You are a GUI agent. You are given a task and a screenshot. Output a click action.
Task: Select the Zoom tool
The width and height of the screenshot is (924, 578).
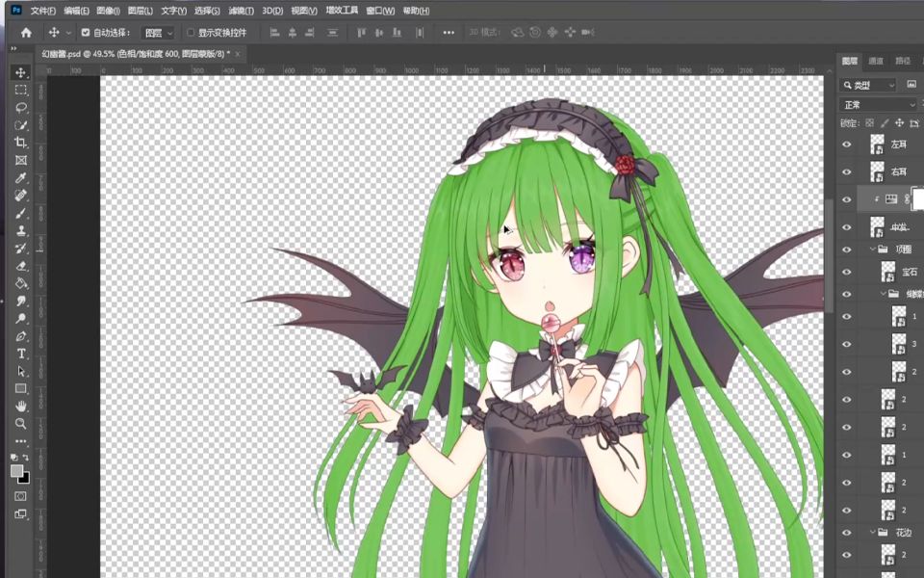point(20,423)
